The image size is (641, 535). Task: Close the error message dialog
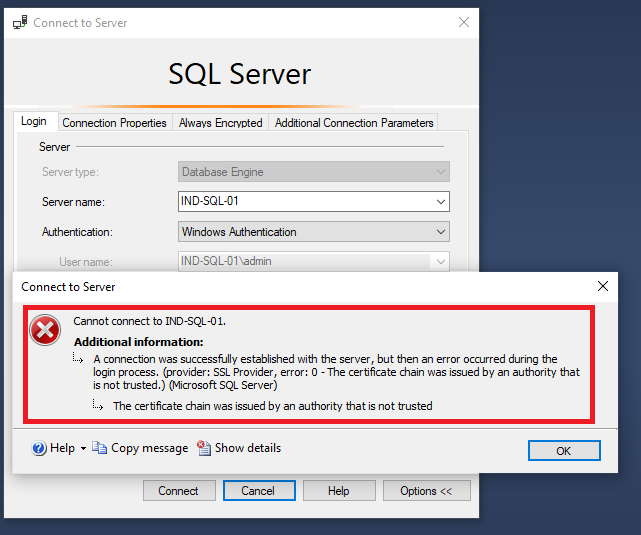click(603, 286)
